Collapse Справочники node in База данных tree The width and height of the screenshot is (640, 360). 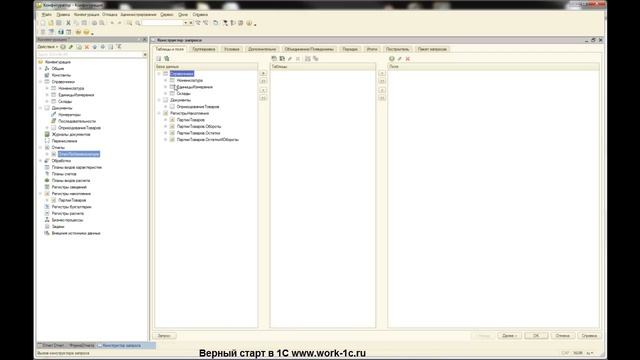point(159,73)
